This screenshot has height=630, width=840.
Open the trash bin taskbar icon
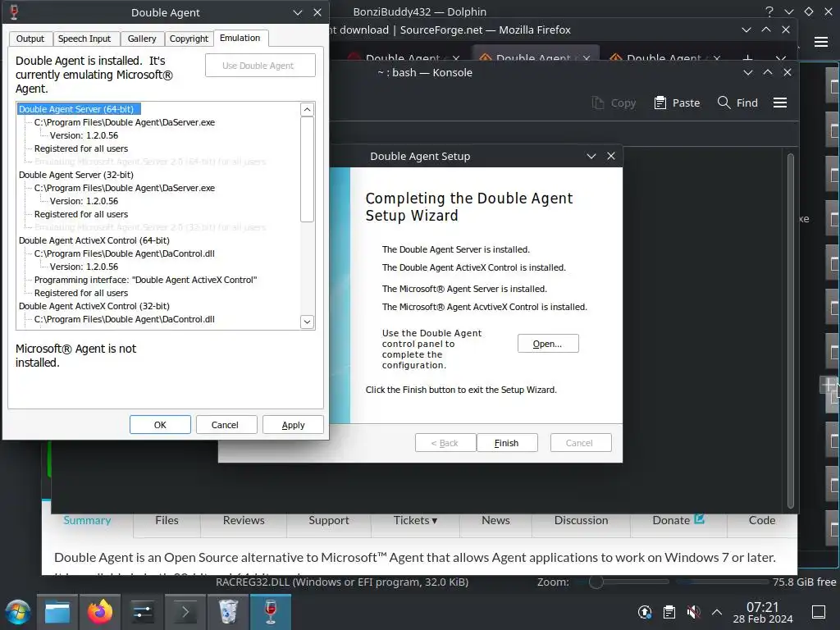click(x=228, y=612)
